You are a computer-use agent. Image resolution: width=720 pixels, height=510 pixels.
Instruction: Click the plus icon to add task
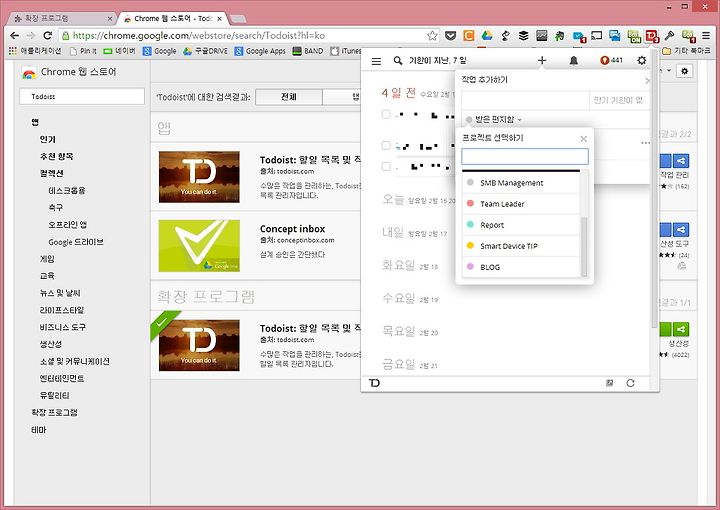pos(542,60)
